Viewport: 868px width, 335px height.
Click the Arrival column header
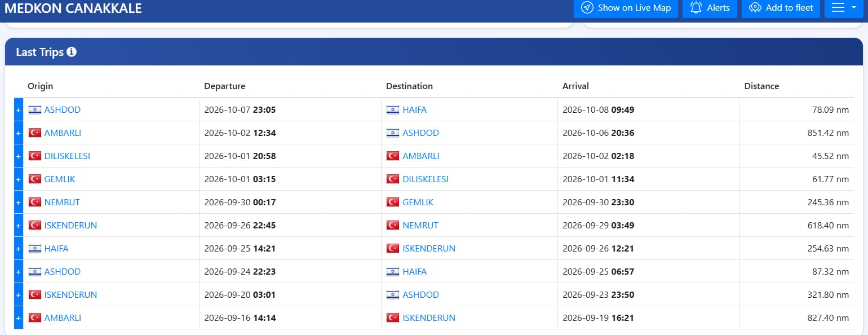(x=575, y=86)
